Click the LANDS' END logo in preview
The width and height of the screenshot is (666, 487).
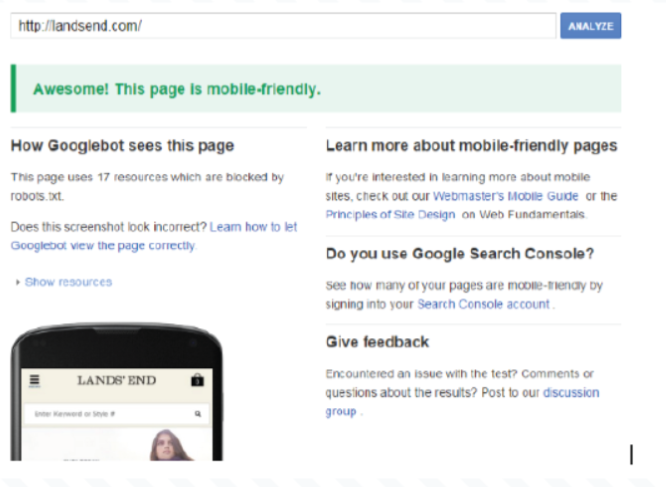click(x=116, y=380)
